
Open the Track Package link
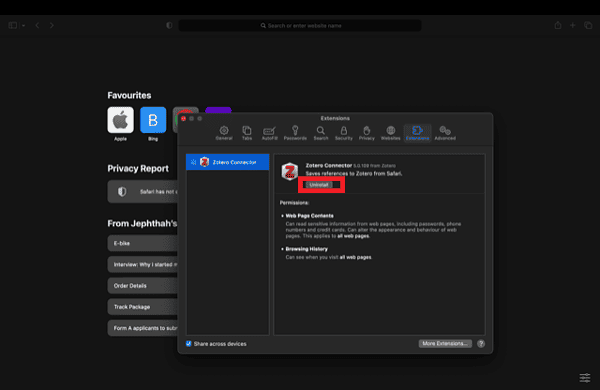[x=142, y=307]
